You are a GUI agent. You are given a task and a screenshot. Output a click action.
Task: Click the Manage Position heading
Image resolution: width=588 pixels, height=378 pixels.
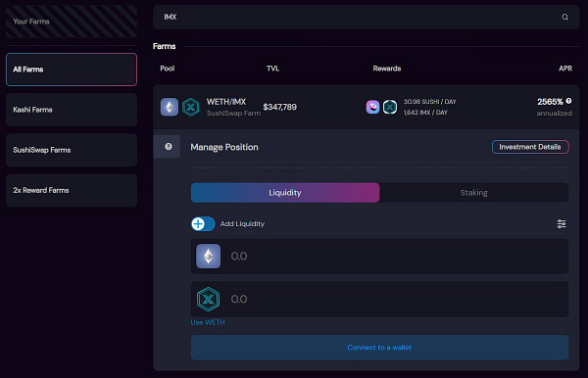click(224, 147)
